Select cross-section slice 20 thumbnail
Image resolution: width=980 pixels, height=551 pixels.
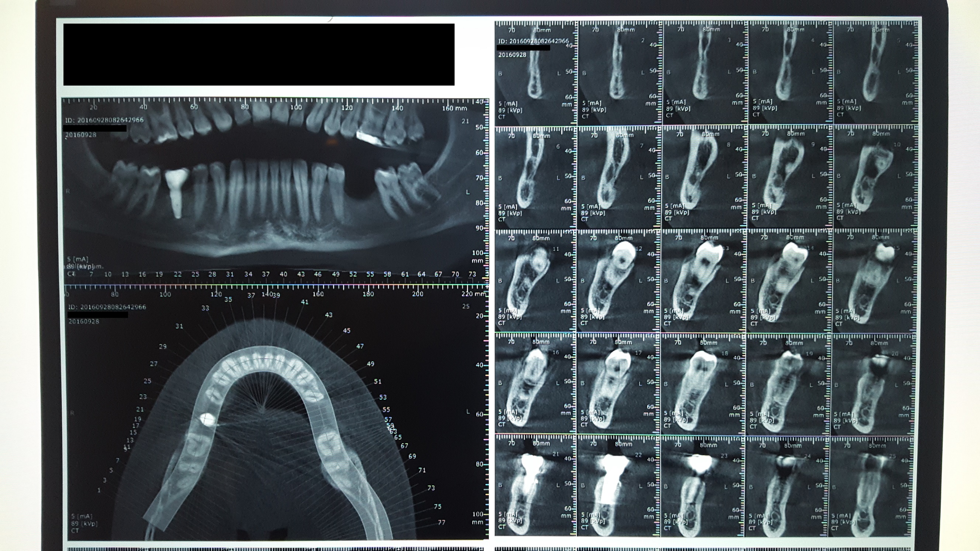[874, 384]
